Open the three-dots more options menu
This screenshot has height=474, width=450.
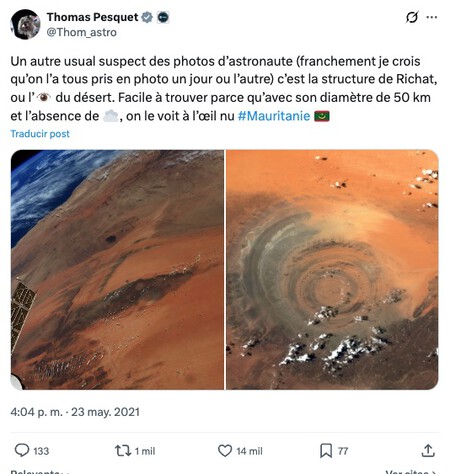point(432,17)
